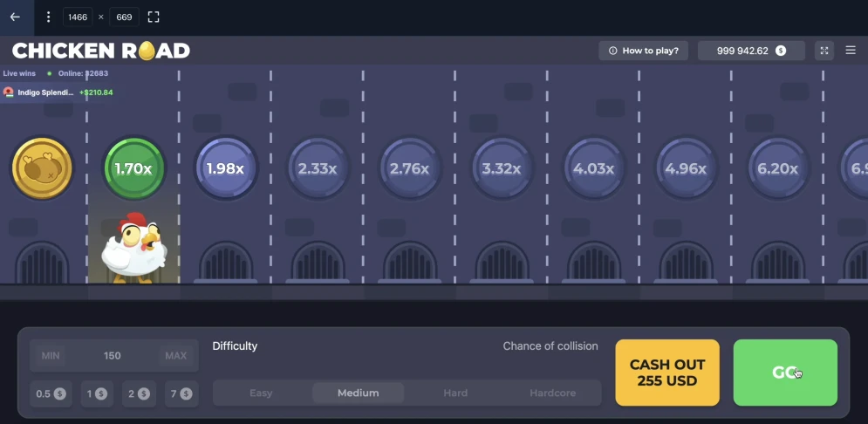Click the gold chicken start coin
The height and width of the screenshot is (424, 868).
click(x=41, y=168)
